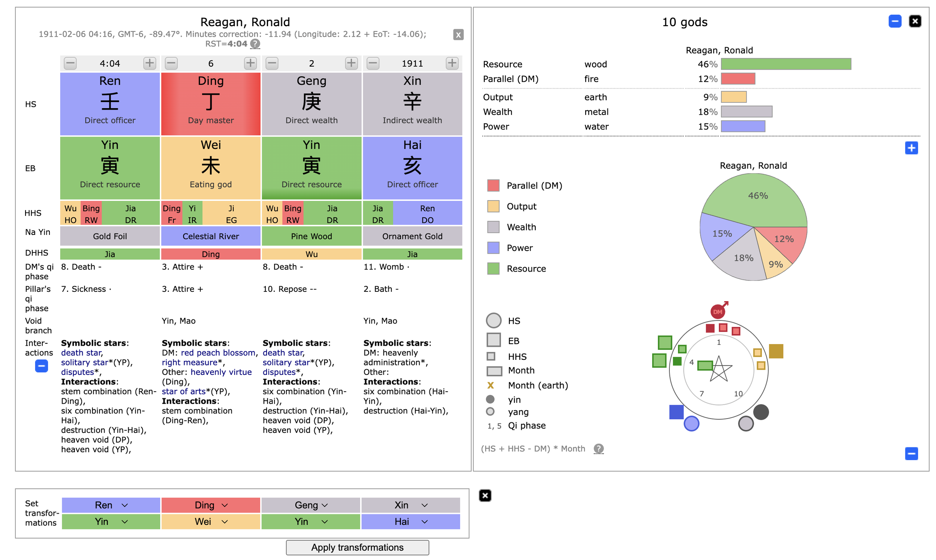
Task: Click the RST help question mark icon
Action: click(x=255, y=44)
